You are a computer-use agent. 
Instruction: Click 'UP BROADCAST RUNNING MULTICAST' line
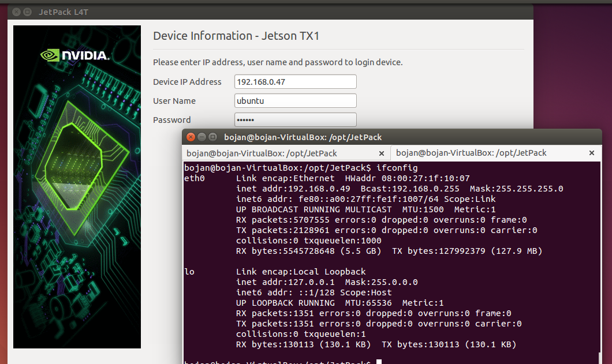314,209
